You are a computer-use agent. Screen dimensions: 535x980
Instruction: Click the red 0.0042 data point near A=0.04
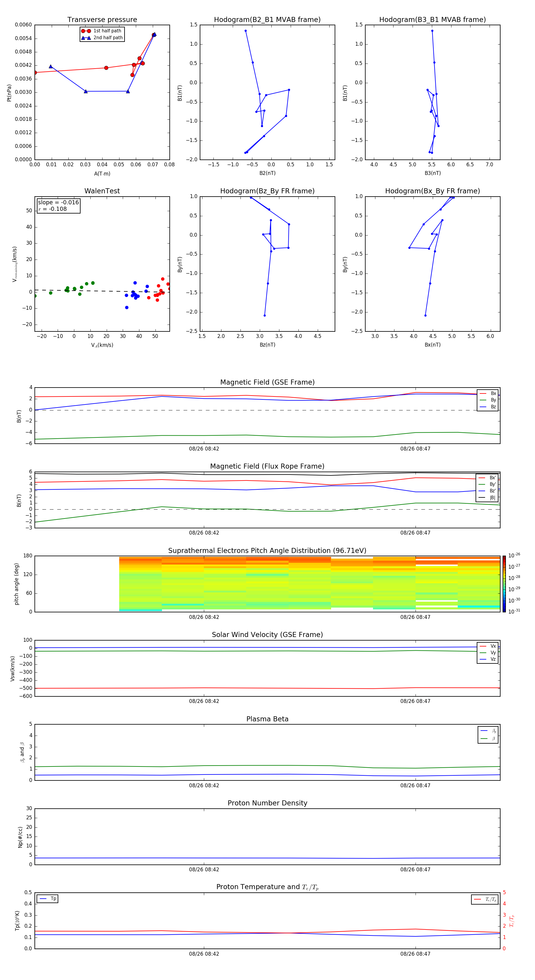point(106,68)
